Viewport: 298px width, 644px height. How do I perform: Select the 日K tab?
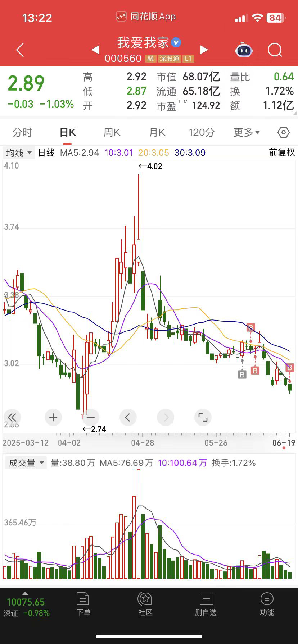68,133
